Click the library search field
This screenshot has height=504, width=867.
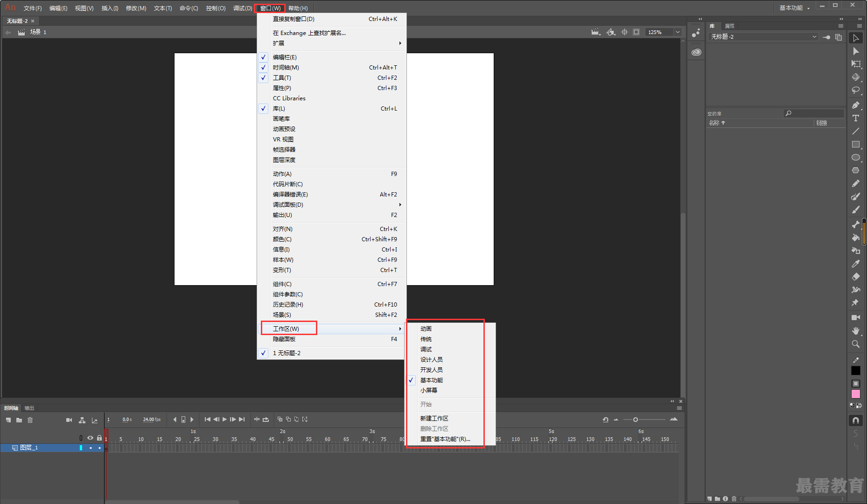coord(814,113)
